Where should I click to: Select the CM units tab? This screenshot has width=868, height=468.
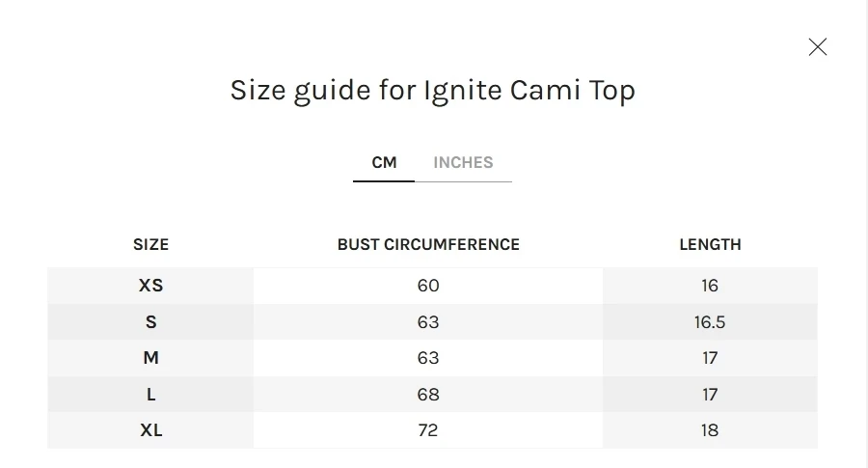pyautogui.click(x=384, y=162)
